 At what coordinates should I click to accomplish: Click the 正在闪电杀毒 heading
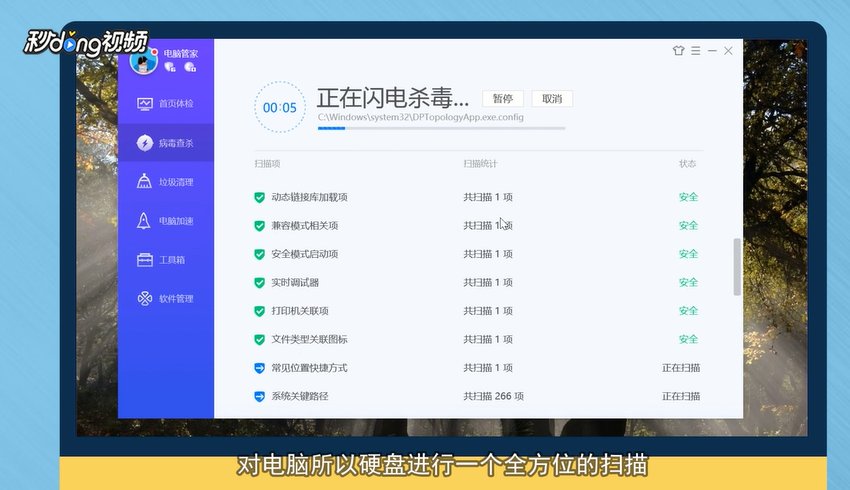tap(393, 98)
